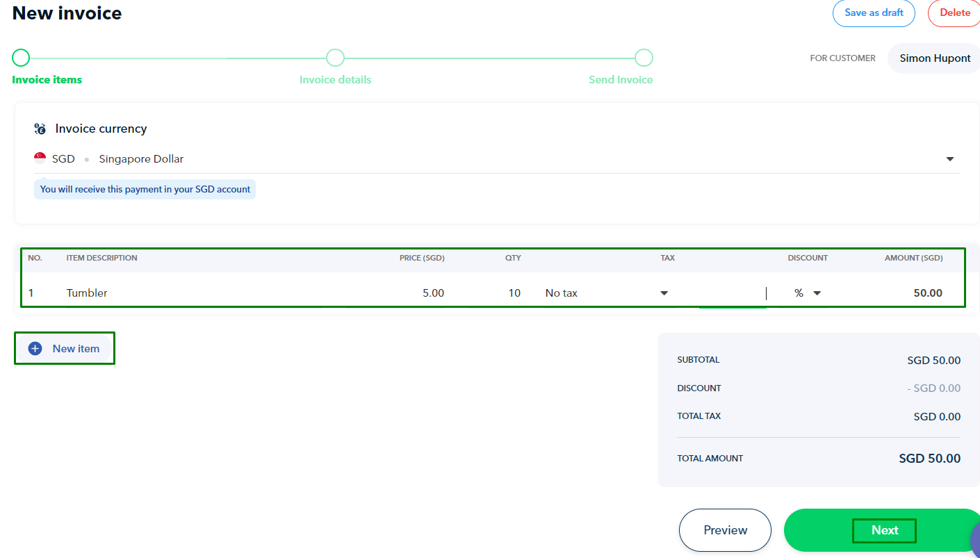Open the discount type % dropdown
This screenshot has width=980, height=558.
click(x=817, y=293)
